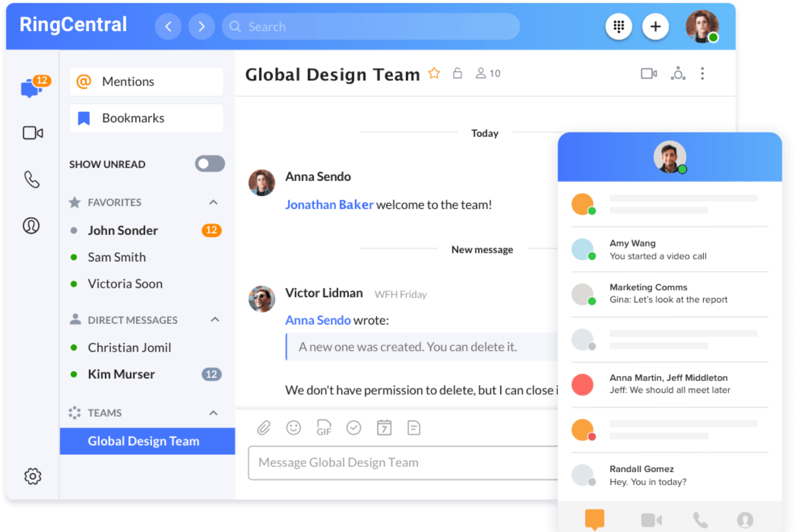
Task: Open the emoji picker
Action: pos(293,427)
